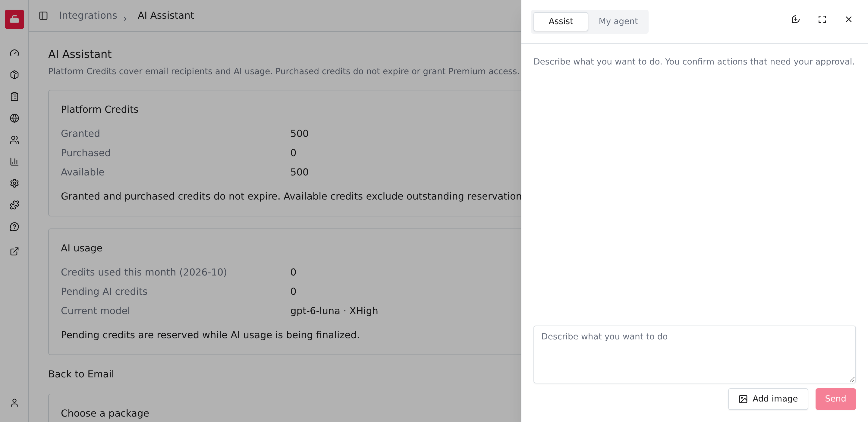
Task: Click the Add image button
Action: (768, 399)
